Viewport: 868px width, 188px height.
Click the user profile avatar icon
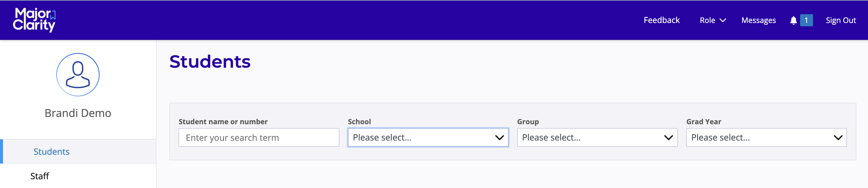pyautogui.click(x=78, y=75)
